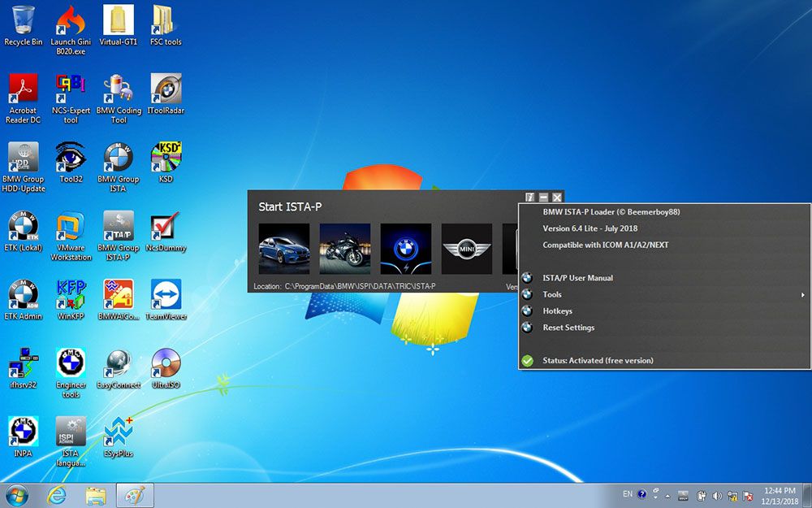The height and width of the screenshot is (508, 812).
Task: Open the volume control tray icon
Action: (717, 496)
